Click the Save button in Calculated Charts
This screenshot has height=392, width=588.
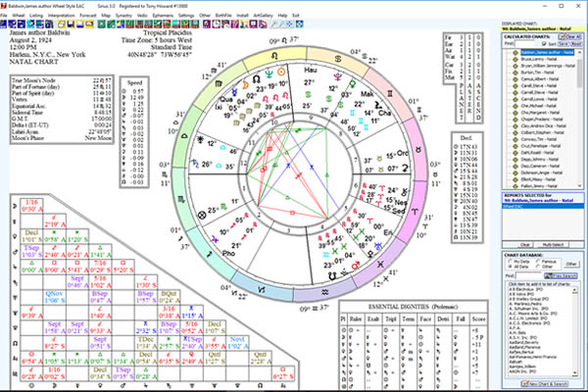(563, 44)
